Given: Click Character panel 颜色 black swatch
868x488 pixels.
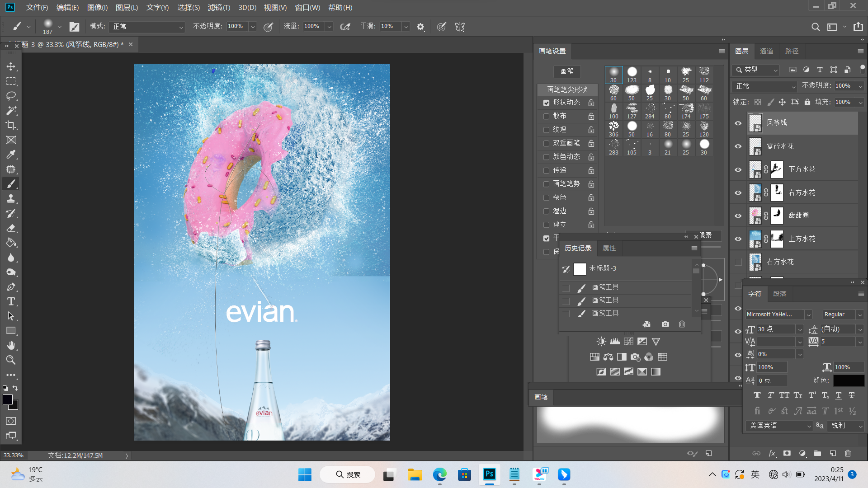Looking at the screenshot, I should [849, 380].
